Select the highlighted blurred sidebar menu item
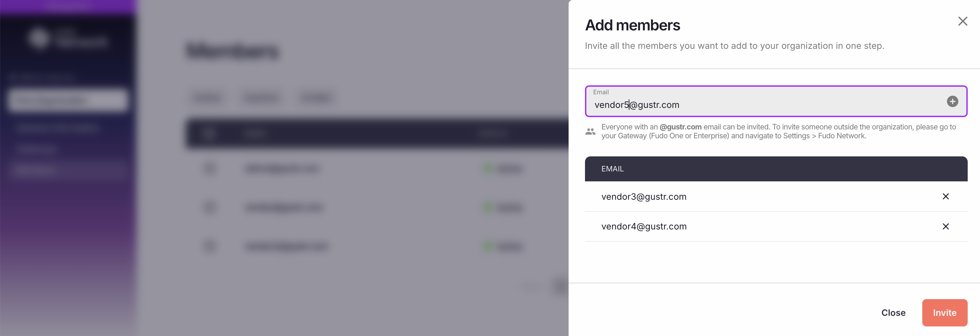 click(x=68, y=100)
